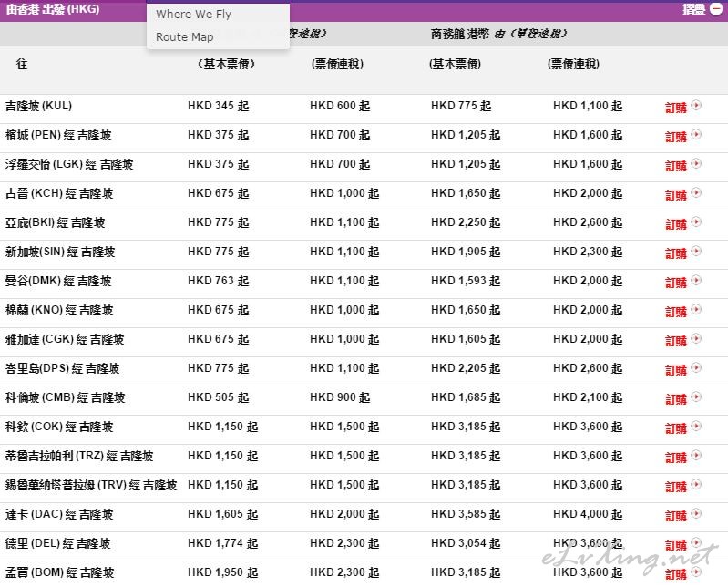Click the arrow icon in TRV row

(696, 485)
